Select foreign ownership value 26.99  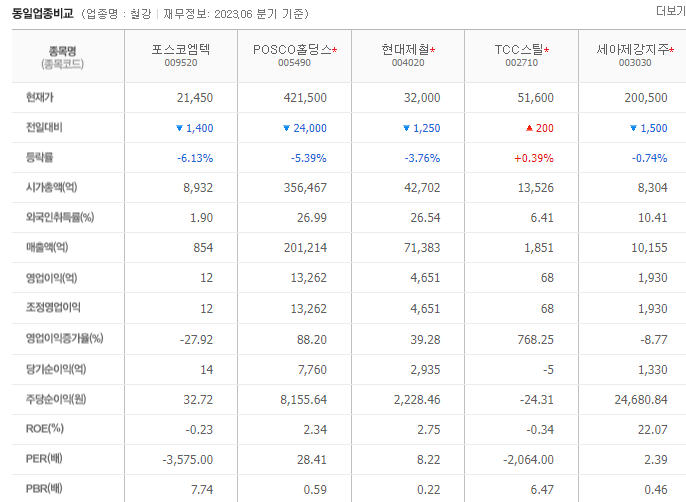pos(312,218)
